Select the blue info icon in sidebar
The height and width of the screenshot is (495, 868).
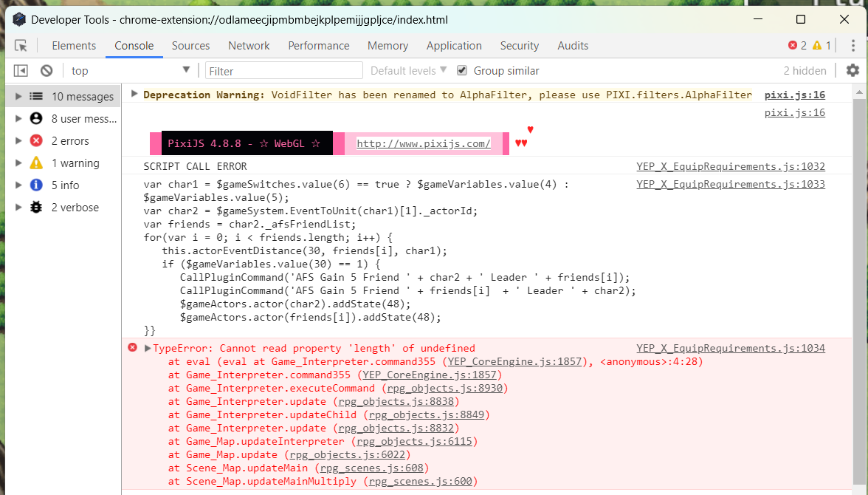coord(36,185)
